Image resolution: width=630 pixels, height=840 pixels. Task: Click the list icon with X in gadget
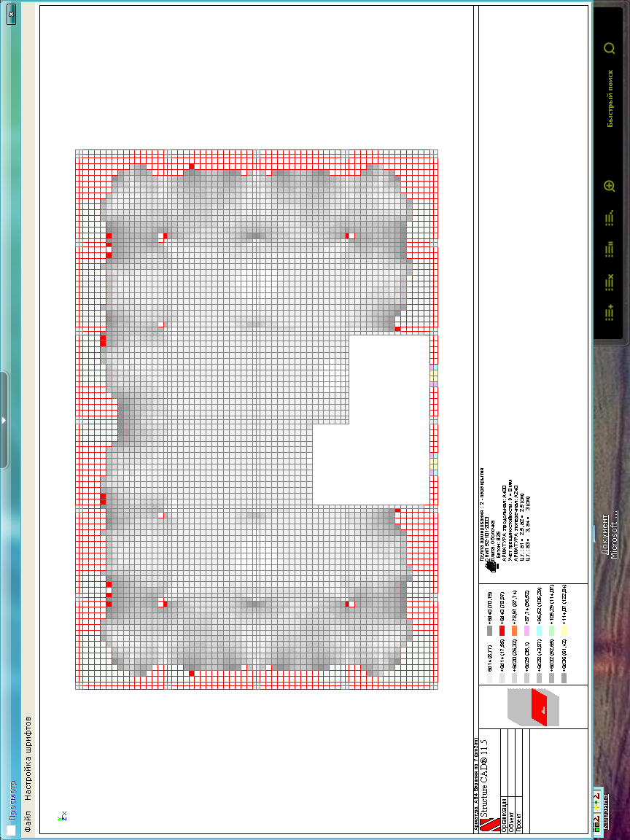click(609, 281)
